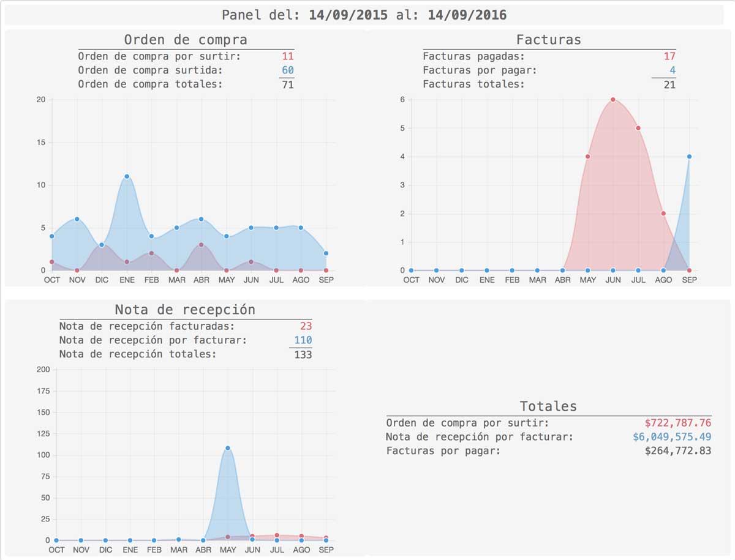Click the blue MAY peak point in Nota de recepción chart
This screenshot has height=560, width=735.
coord(228,448)
